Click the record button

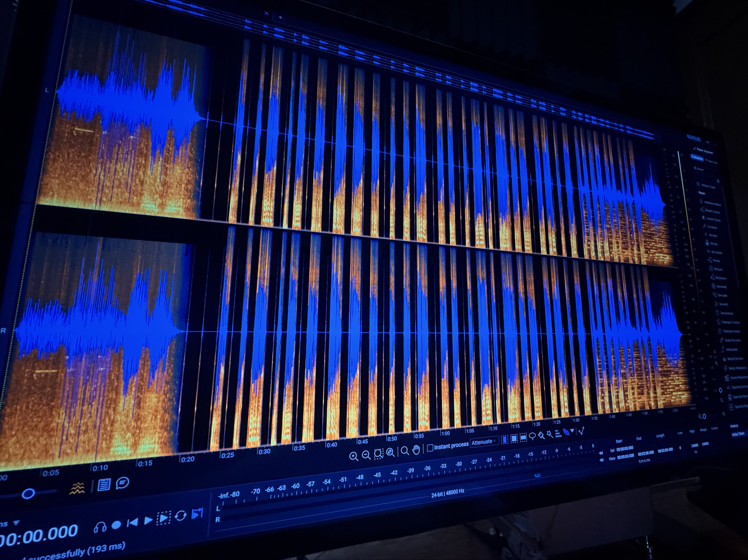[116, 525]
